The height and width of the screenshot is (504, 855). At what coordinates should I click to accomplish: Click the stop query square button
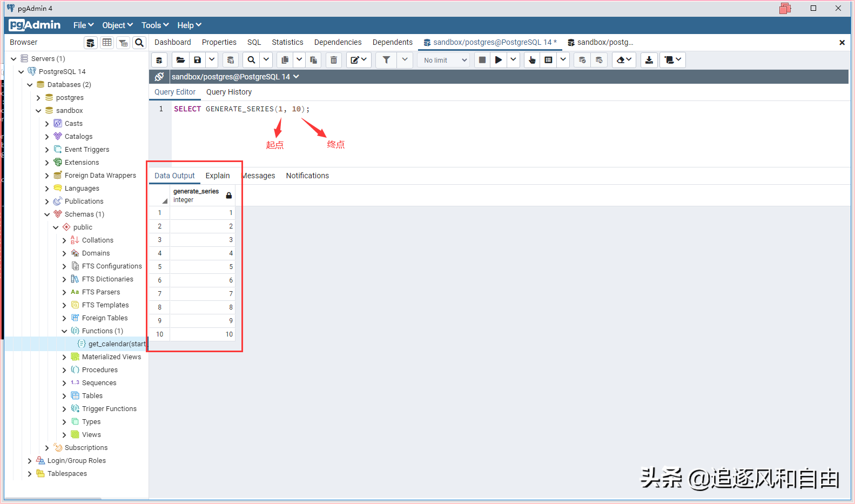pyautogui.click(x=482, y=60)
